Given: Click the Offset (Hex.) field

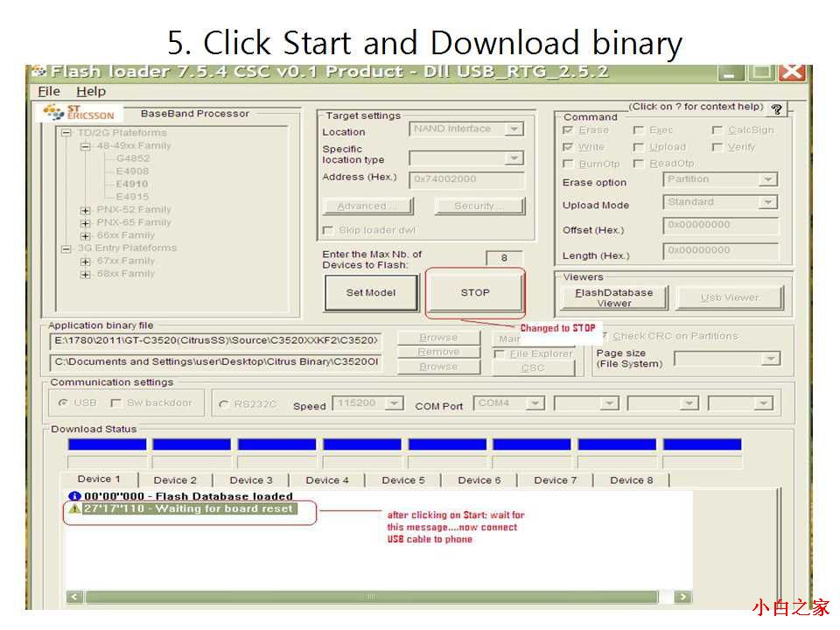Looking at the screenshot, I should (720, 225).
